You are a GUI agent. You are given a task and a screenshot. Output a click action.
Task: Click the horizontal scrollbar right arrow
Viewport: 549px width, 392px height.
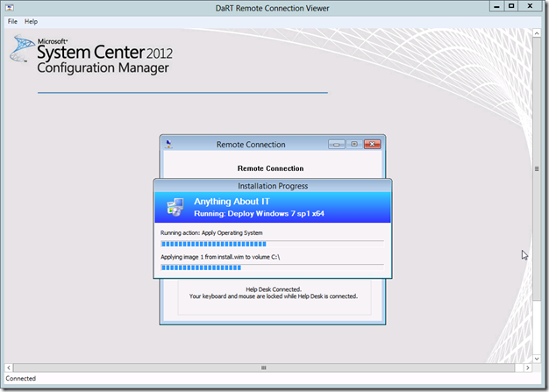point(528,367)
